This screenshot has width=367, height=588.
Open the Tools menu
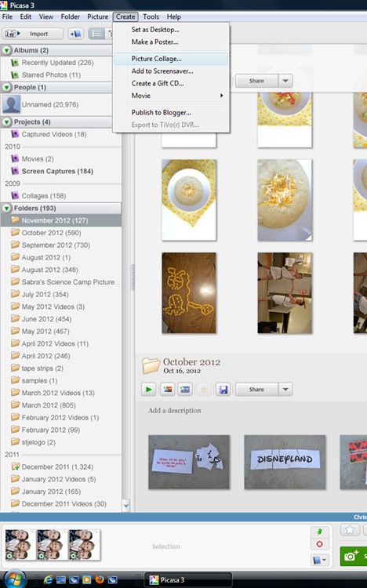pyautogui.click(x=151, y=17)
